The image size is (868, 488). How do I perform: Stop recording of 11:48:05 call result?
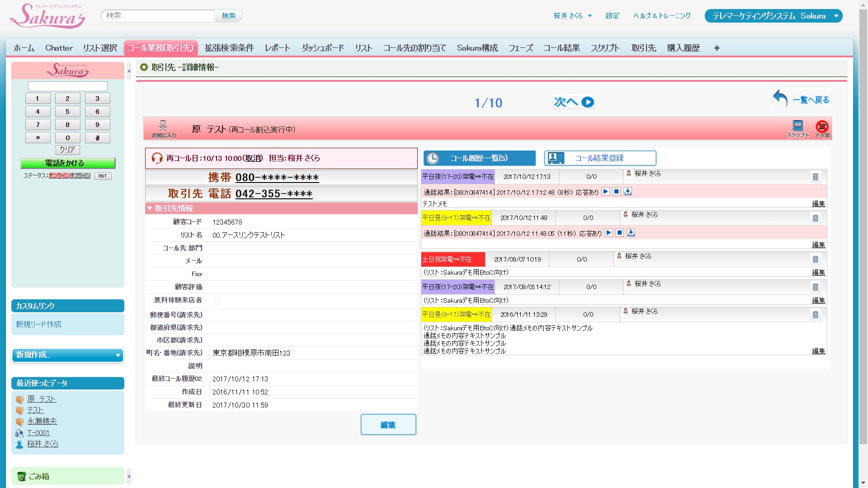tap(619, 233)
